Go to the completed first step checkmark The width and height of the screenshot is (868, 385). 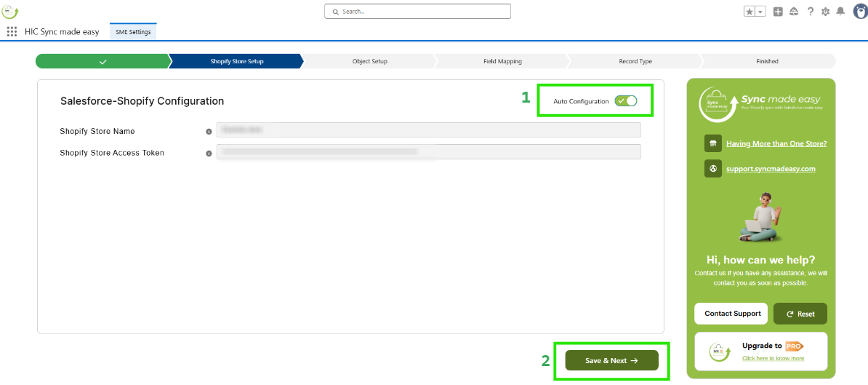(103, 61)
